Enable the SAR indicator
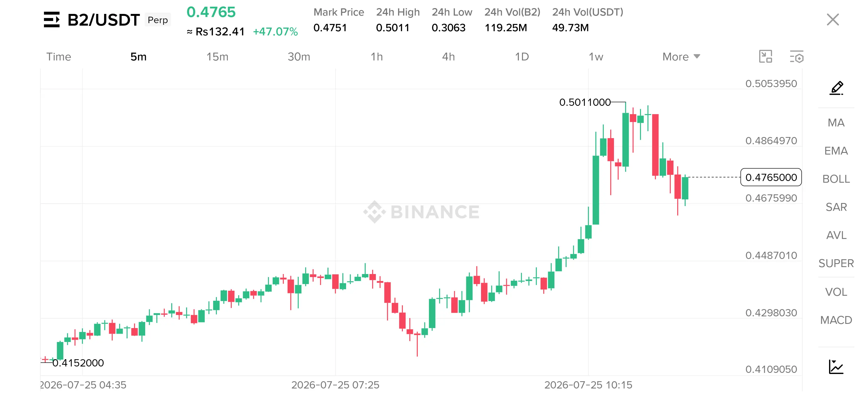The height and width of the screenshot is (401, 868). point(836,207)
